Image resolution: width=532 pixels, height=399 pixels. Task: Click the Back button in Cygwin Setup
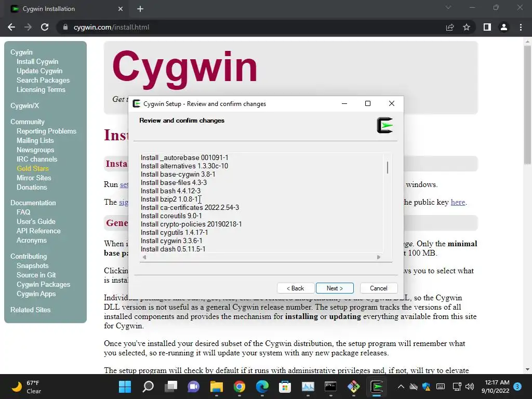point(295,288)
